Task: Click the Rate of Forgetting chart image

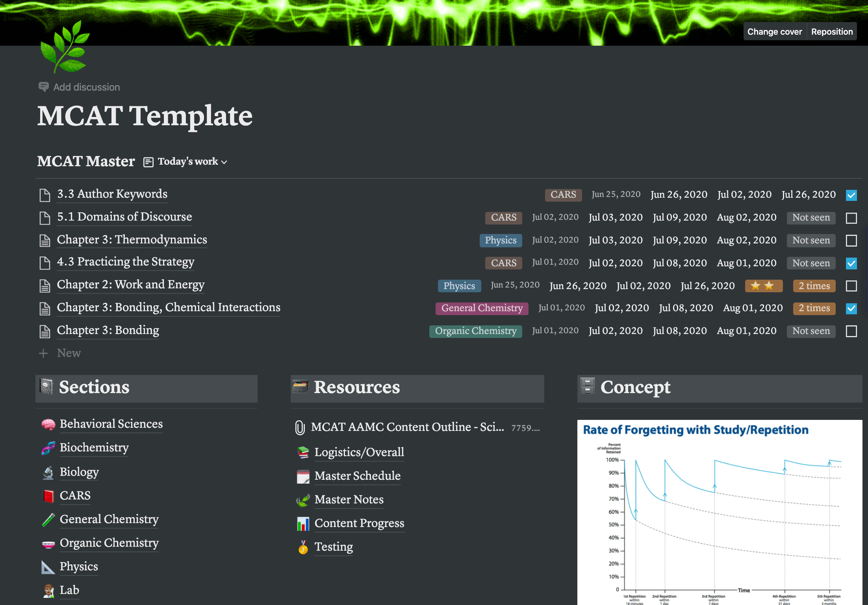Action: point(719,512)
